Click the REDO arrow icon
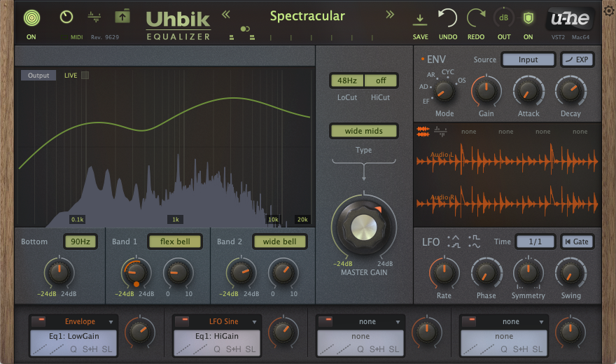The width and height of the screenshot is (616, 364). pyautogui.click(x=476, y=18)
